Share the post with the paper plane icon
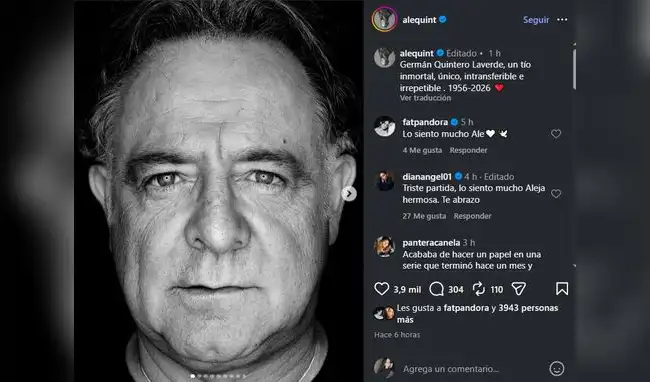 point(519,289)
